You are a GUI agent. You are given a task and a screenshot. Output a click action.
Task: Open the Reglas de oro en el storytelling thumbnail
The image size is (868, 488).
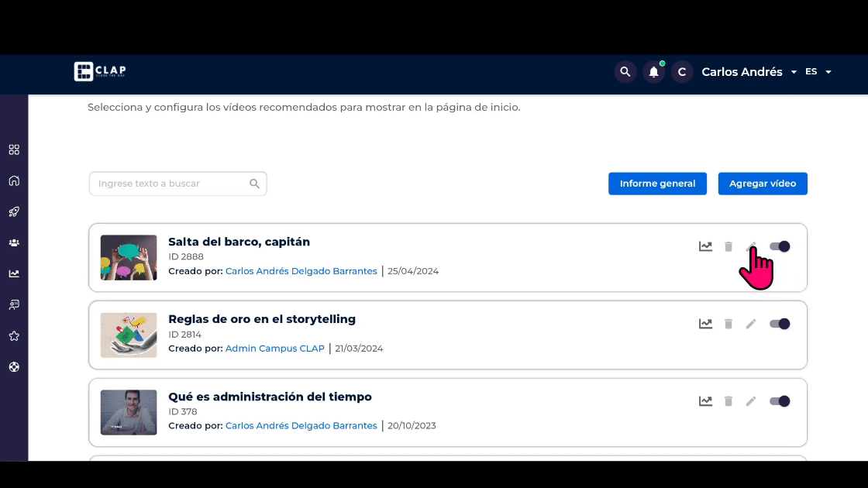129,335
